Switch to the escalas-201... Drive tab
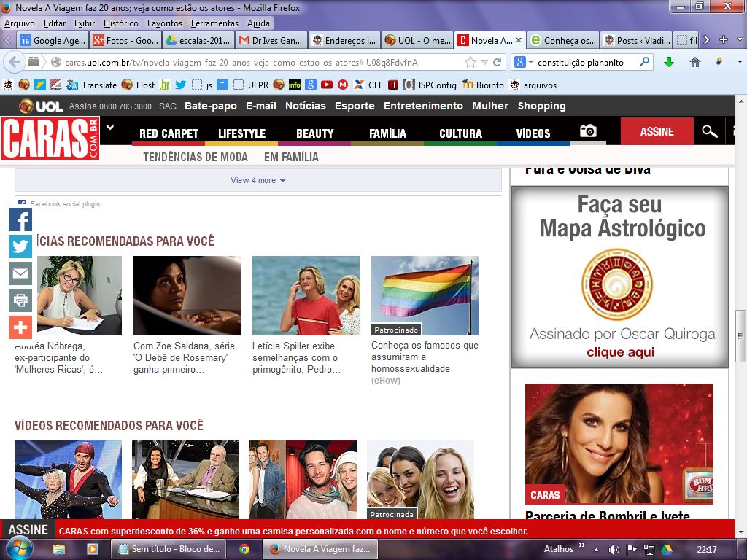Screen dimensions: 747x560 [198, 41]
